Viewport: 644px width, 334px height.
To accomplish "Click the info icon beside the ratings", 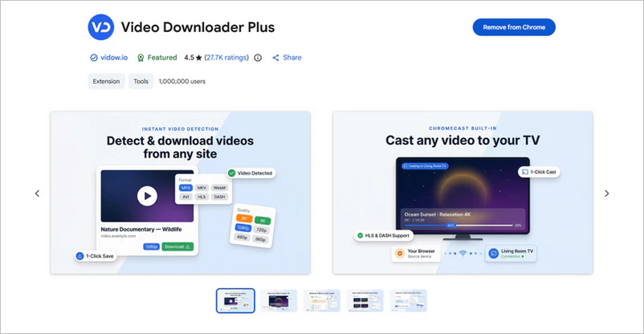I will pos(258,58).
